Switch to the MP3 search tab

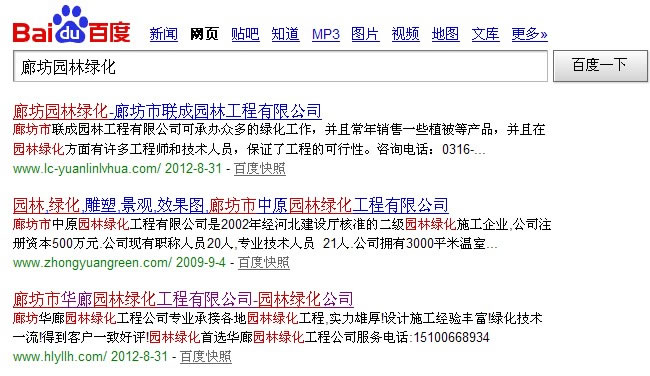pyautogui.click(x=326, y=34)
